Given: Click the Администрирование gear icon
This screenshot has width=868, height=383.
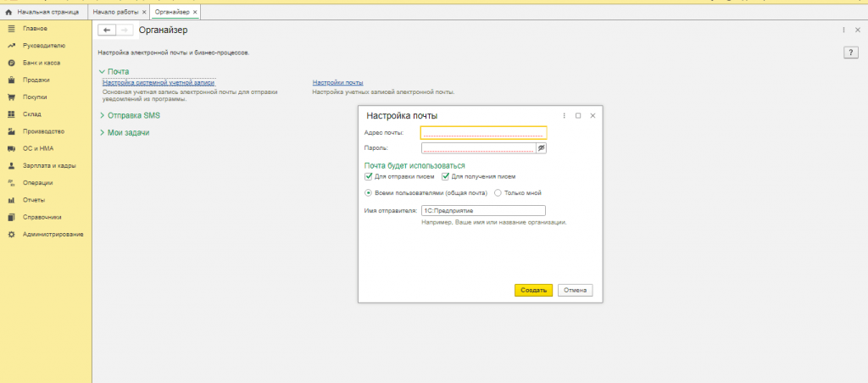Looking at the screenshot, I should point(11,234).
